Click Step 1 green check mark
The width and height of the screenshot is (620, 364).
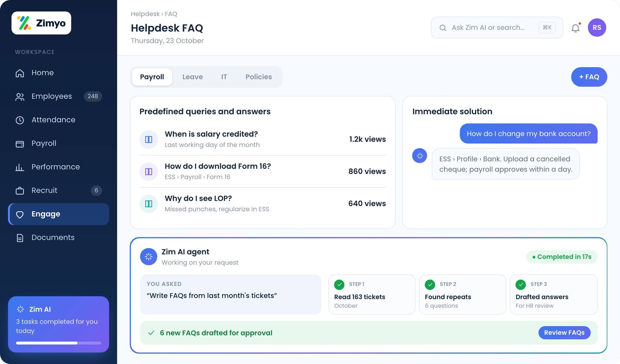tap(340, 284)
